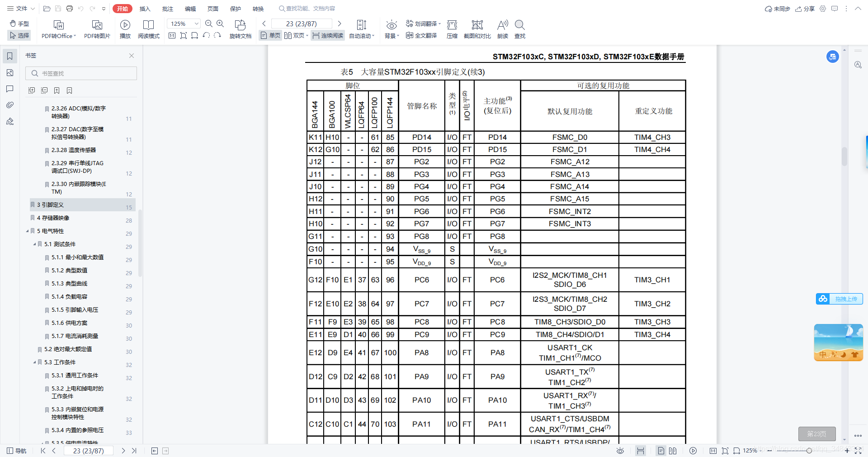Switch to Page tab
Viewport: 868px width, 457px height.
tap(213, 9)
